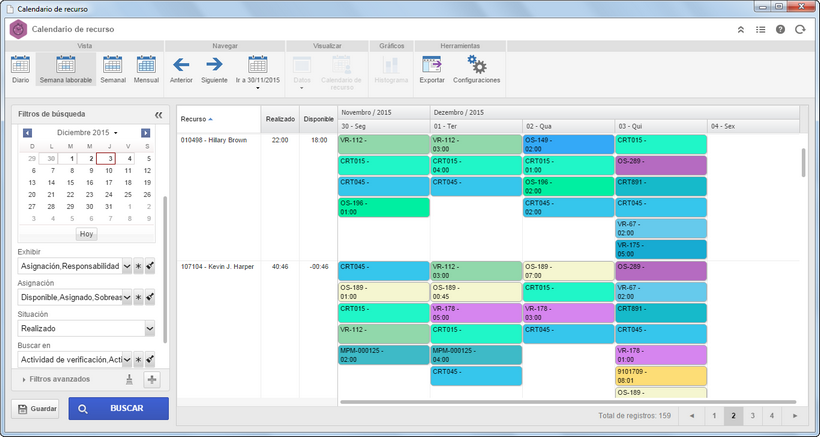Click previous page arrow in pagination
This screenshot has width=820, height=437.
[692, 416]
